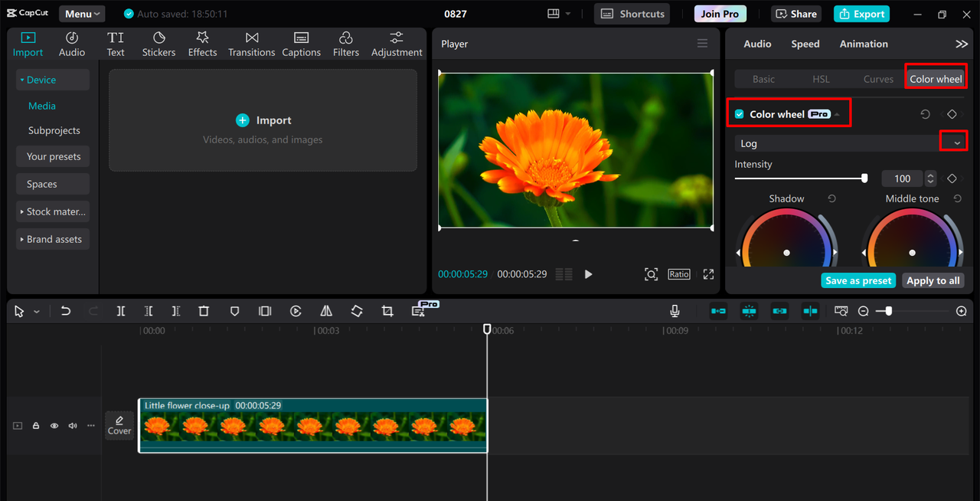Viewport: 980px width, 501px height.
Task: Reset the Shadow color wheel
Action: pyautogui.click(x=831, y=198)
